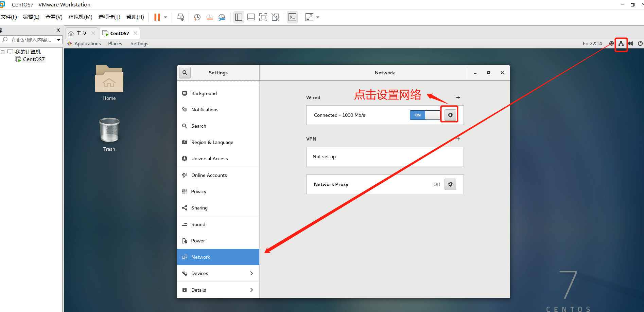Click the power icon in top bar

click(640, 43)
